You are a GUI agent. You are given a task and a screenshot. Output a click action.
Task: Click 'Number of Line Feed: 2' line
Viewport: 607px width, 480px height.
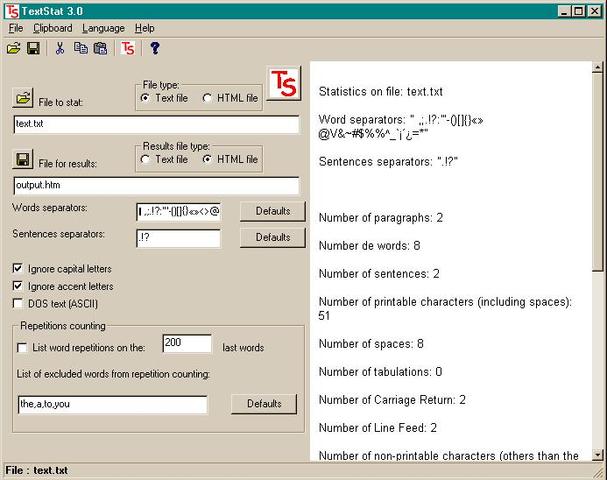(x=377, y=428)
